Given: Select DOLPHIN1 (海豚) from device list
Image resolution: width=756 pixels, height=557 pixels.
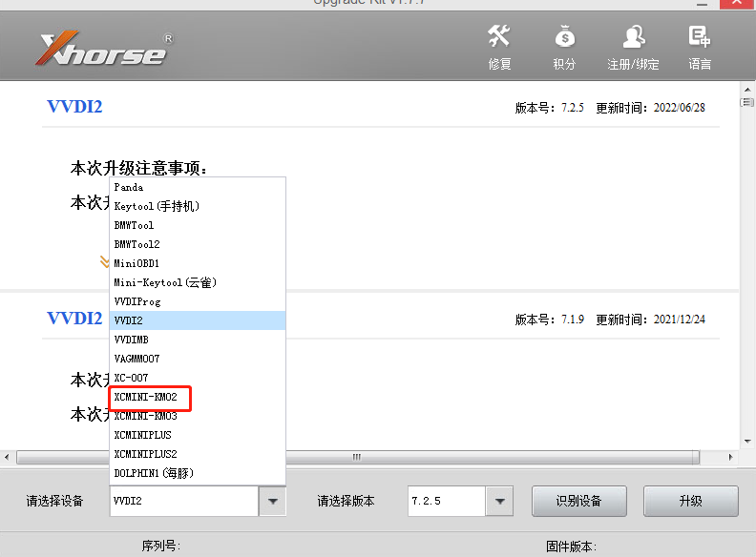Looking at the screenshot, I should click(198, 473).
